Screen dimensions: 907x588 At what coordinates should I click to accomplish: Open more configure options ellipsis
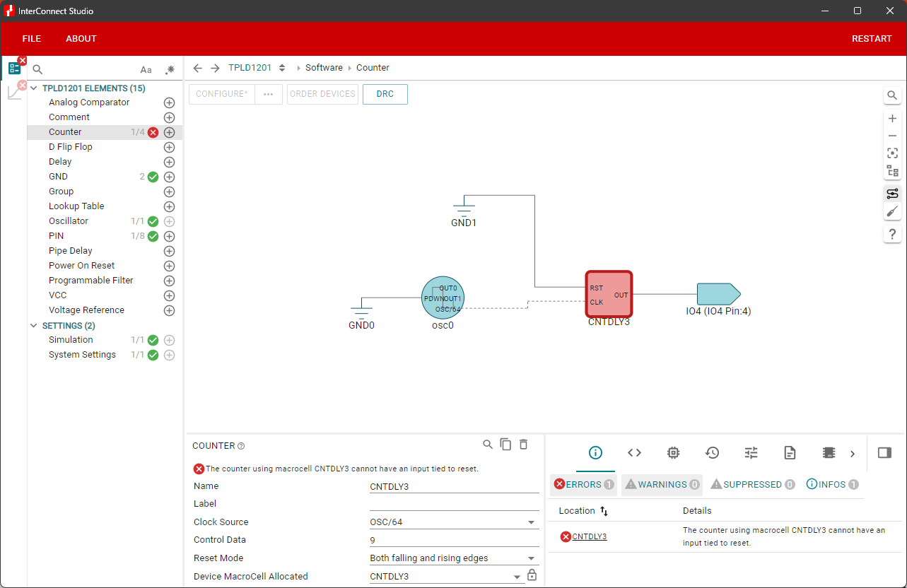[269, 94]
